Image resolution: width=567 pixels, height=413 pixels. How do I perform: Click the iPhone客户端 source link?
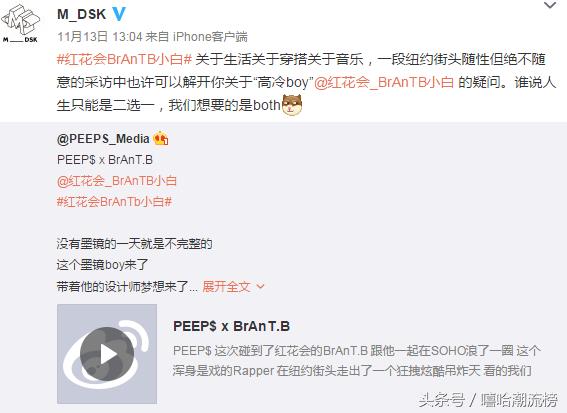(x=210, y=37)
